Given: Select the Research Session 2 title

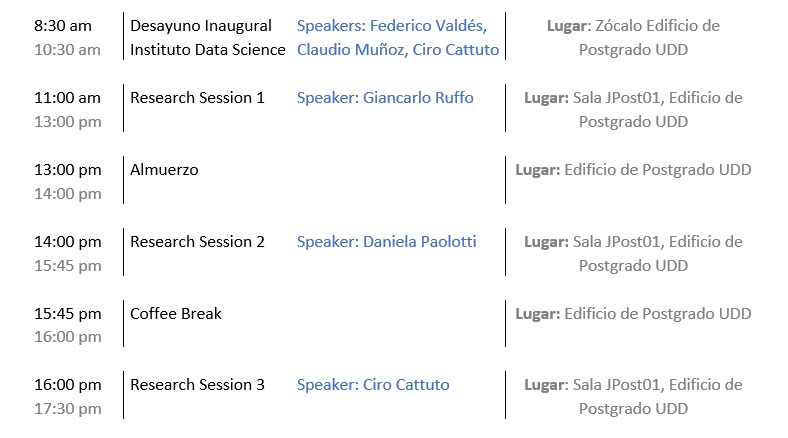Looking at the screenshot, I should [x=197, y=242].
